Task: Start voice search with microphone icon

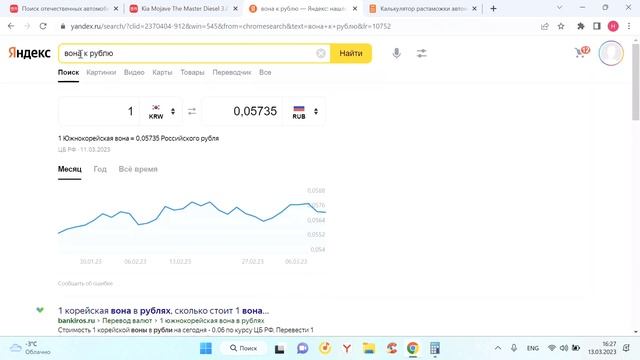Action: point(396,53)
